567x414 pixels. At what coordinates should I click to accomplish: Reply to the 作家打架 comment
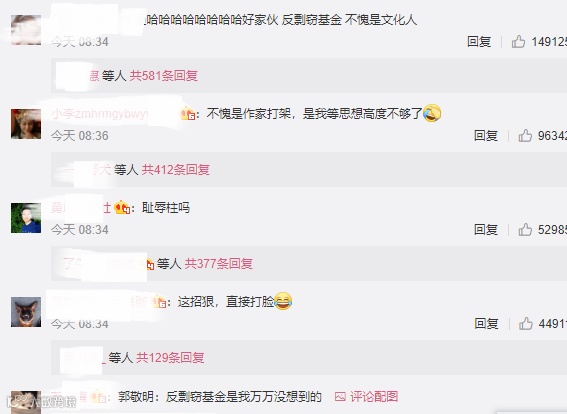(486, 136)
